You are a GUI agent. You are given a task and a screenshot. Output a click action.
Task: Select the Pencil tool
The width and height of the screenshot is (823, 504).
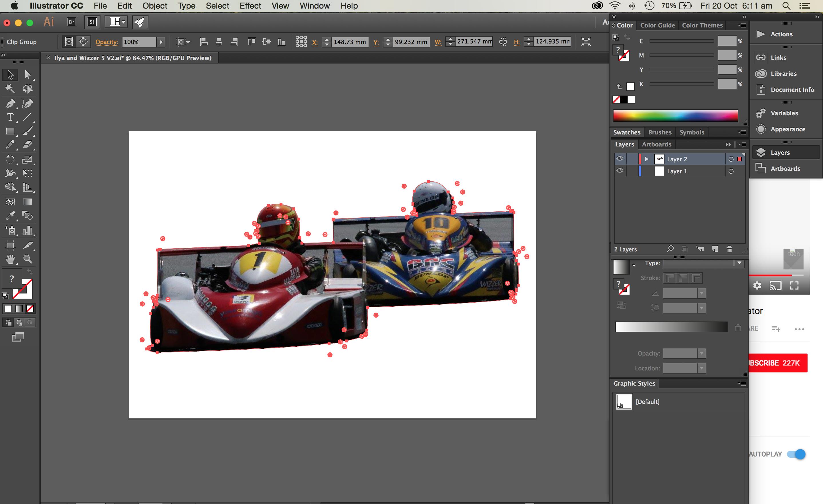pos(10,145)
